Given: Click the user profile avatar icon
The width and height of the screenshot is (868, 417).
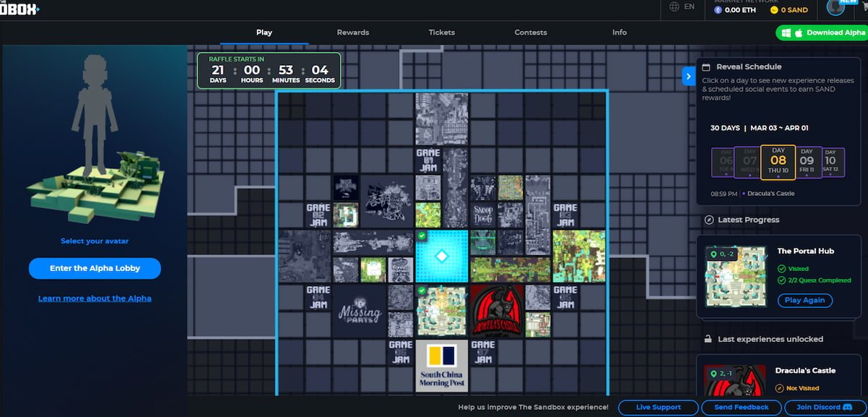Looking at the screenshot, I should (836, 7).
